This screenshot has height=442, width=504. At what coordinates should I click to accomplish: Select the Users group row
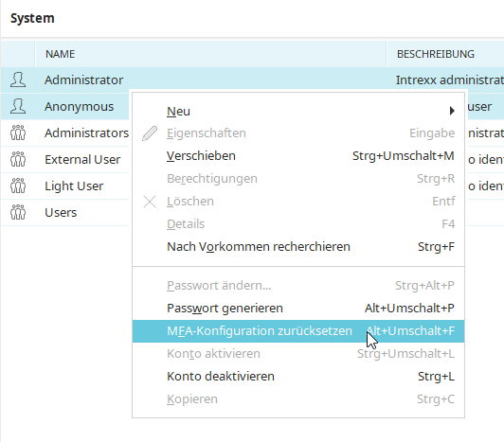[x=64, y=212]
